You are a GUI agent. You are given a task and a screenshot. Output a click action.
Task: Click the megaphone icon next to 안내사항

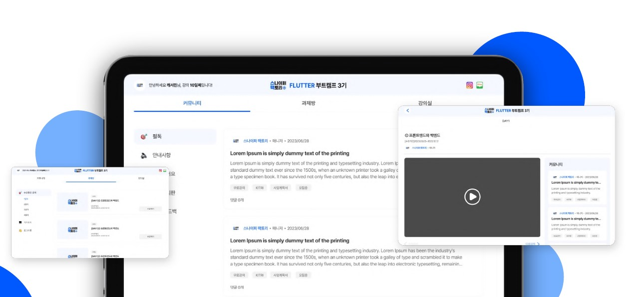coord(144,155)
